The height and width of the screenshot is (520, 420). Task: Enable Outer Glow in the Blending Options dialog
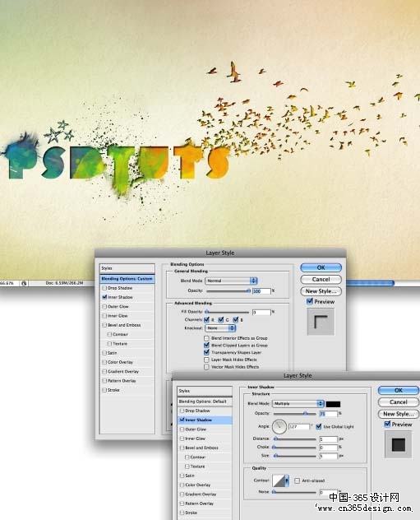coord(104,306)
